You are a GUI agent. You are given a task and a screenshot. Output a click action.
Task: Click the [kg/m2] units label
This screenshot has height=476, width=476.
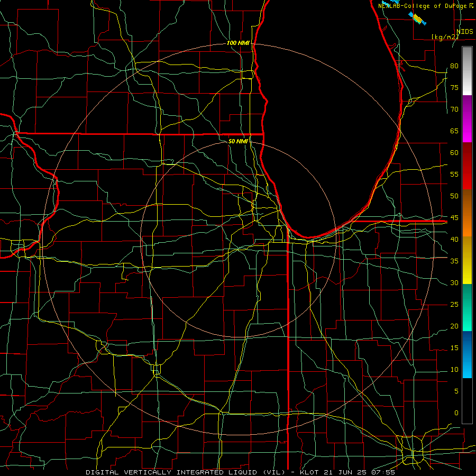pos(445,36)
